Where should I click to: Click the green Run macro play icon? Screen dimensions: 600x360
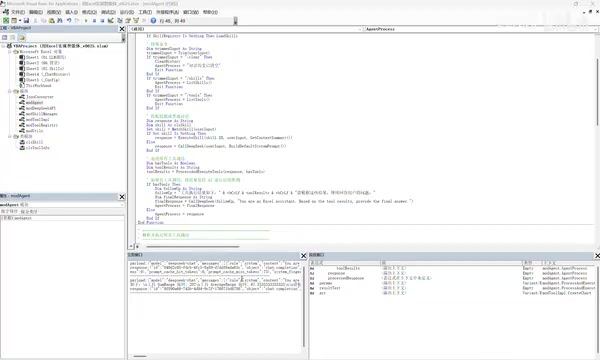click(86, 21)
